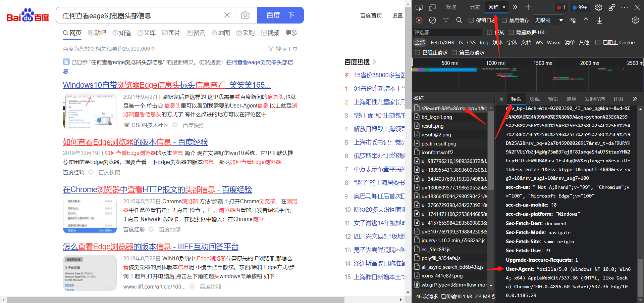This screenshot has height=303, width=644.
Task: Open the DevTools three-dot customize menu
Action: [625, 7]
